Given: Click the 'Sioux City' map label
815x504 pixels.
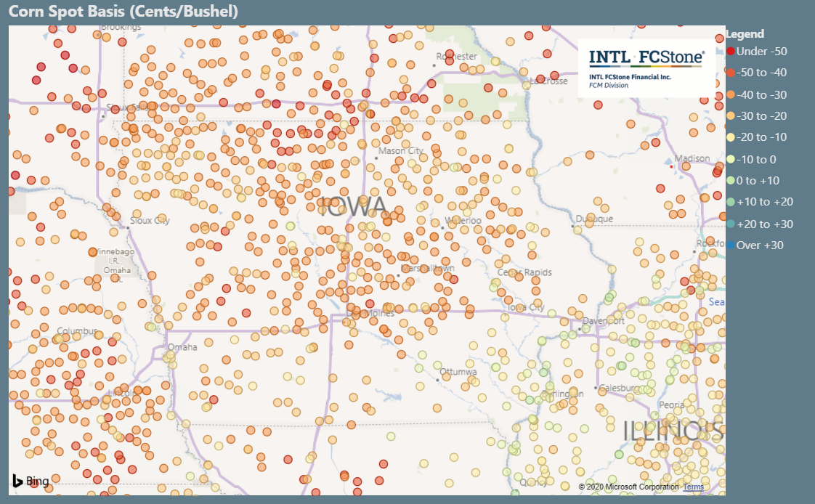Looking at the screenshot, I should click(x=150, y=220).
